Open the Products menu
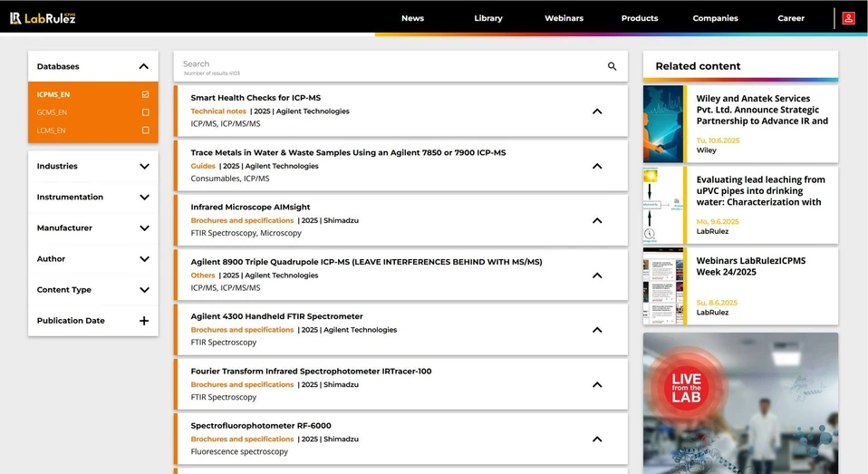 pos(640,18)
